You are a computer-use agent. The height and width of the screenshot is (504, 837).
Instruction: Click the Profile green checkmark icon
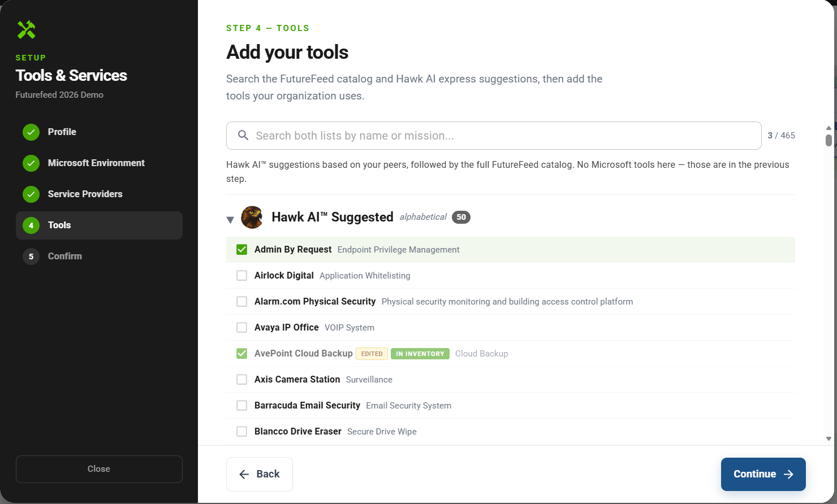[x=31, y=132]
